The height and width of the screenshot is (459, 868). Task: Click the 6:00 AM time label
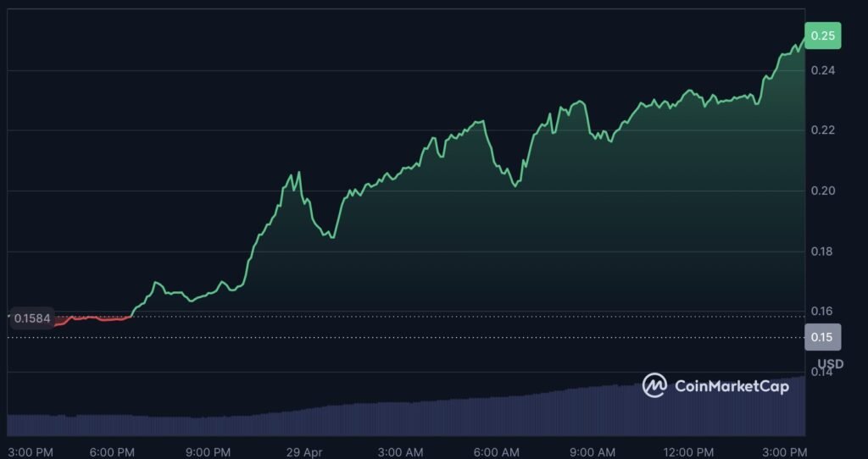click(497, 451)
